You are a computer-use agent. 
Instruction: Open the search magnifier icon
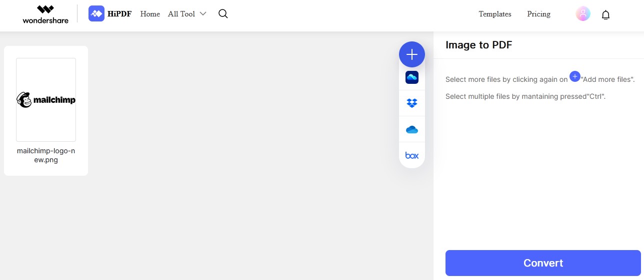[223, 14]
